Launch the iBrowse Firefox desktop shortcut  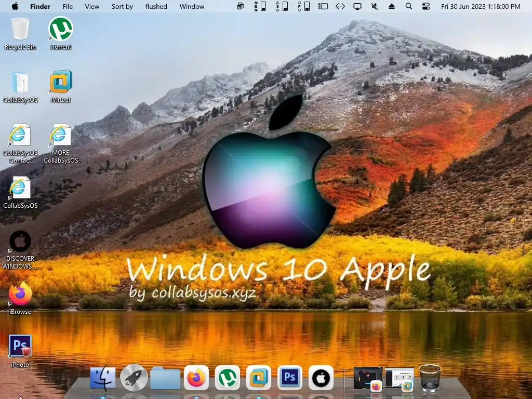click(x=20, y=298)
